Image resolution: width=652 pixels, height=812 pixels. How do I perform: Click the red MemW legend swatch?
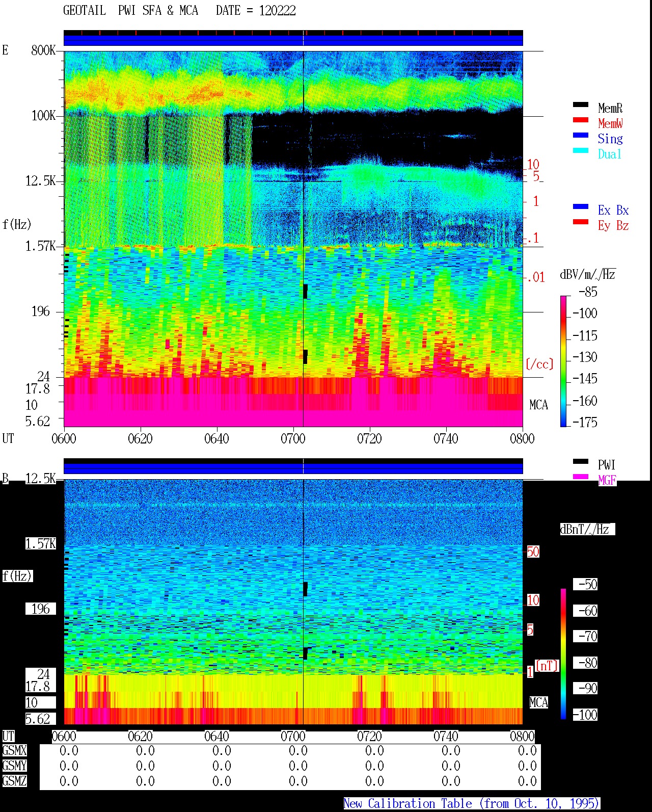[581, 120]
